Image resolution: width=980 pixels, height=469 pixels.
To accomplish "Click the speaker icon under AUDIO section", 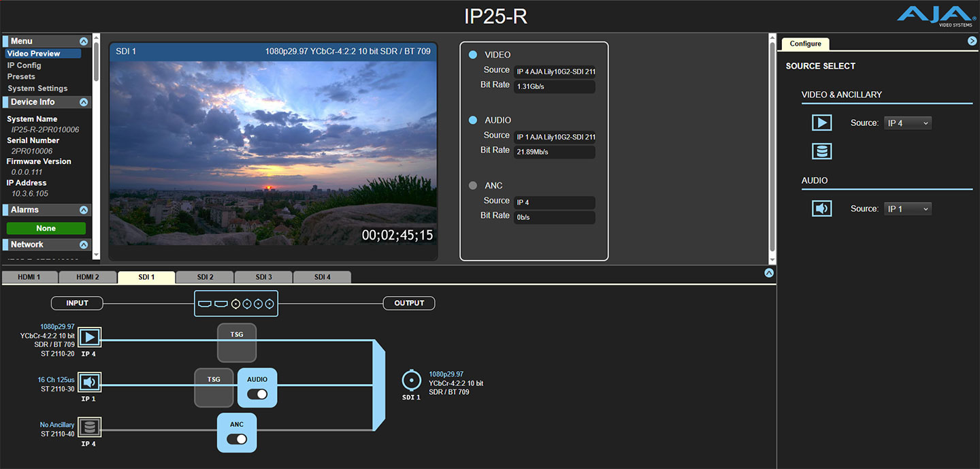I will [x=821, y=208].
